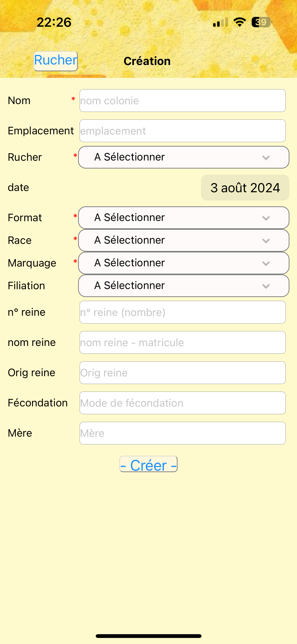The height and width of the screenshot is (644, 297).
Task: Open the Rucher selection dropdown
Action: (183, 157)
